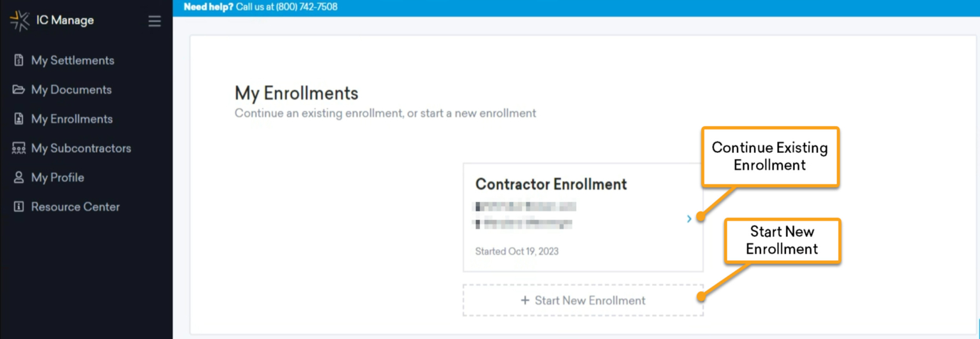Click the help phone number (800) 742-7508

click(x=306, y=7)
